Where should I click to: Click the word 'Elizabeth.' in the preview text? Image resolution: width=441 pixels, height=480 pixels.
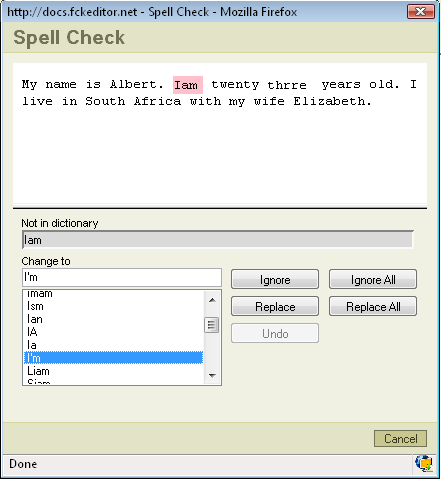[x=332, y=101]
